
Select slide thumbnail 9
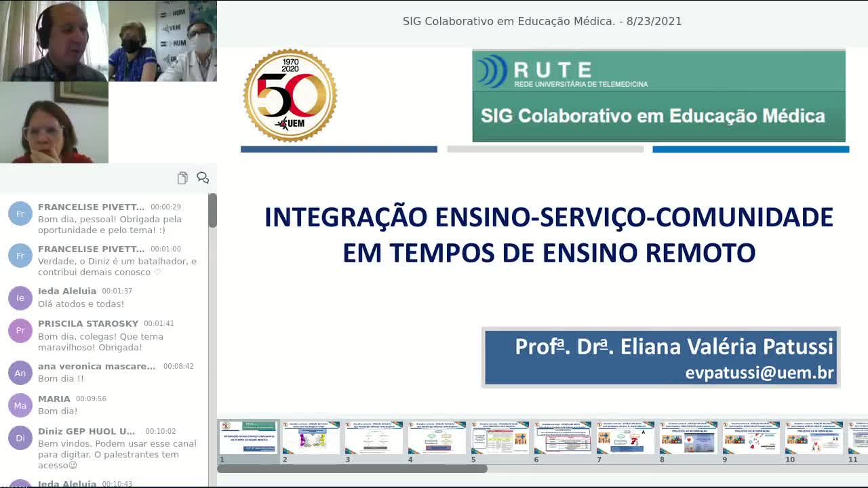coord(751,438)
